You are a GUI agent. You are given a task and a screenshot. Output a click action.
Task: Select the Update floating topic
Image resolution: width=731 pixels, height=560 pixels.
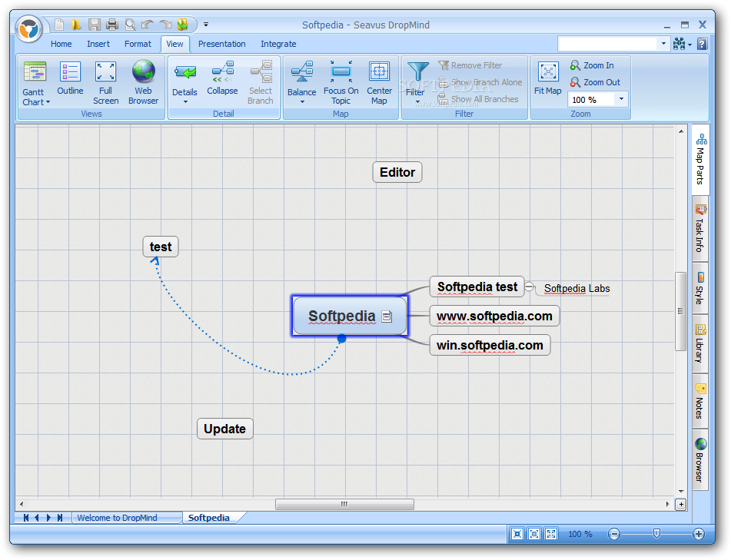click(x=224, y=429)
